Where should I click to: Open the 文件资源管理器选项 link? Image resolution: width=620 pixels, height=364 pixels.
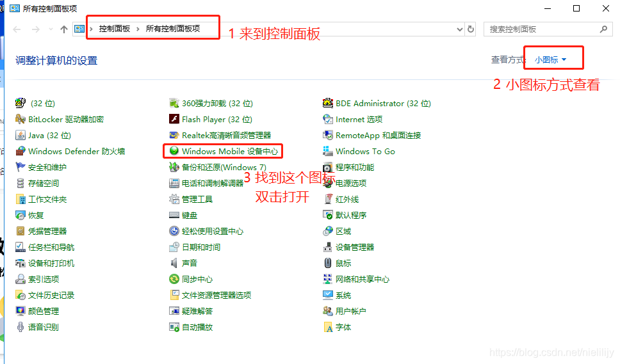tap(216, 295)
